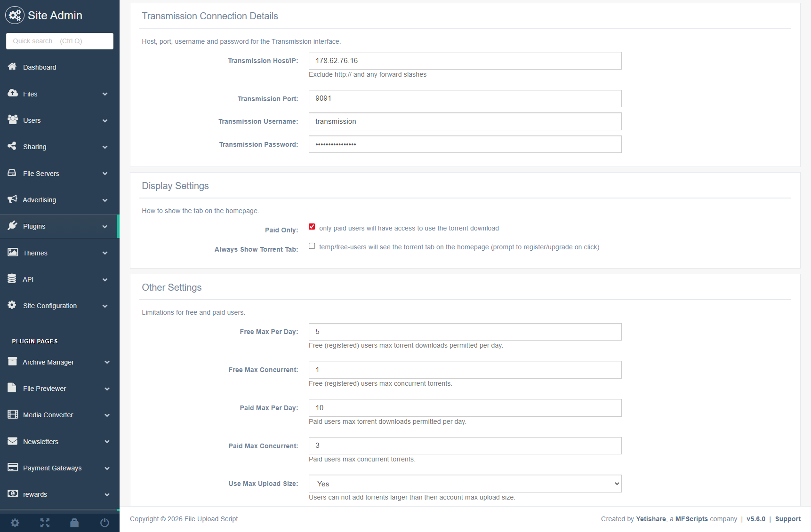Click the Paid Max Per Day field
Viewport: 811px width, 532px height.
465,408
